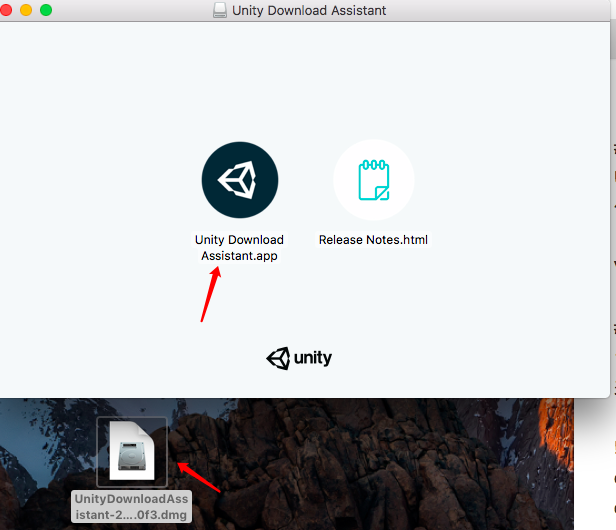Open the Unity Download Assistant app icon
616x530 pixels.
240,180
